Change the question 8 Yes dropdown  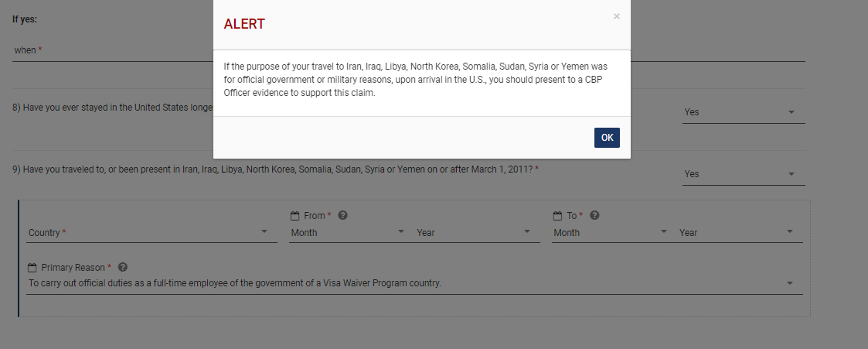click(744, 112)
